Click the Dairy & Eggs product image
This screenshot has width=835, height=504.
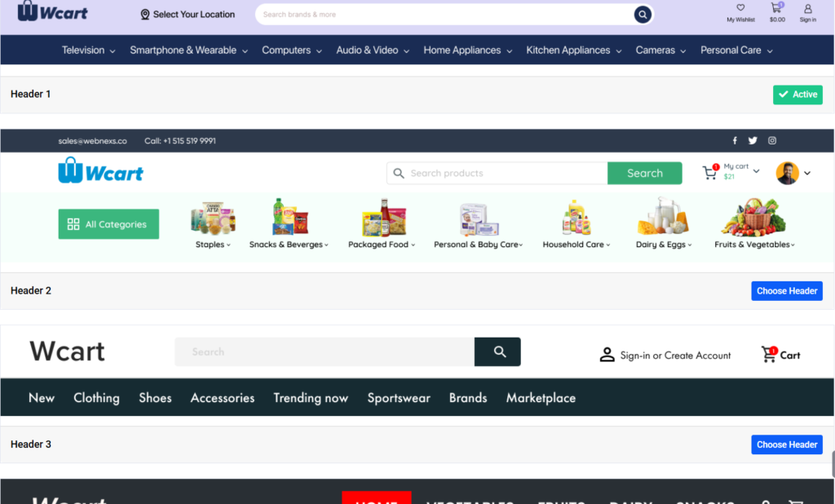663,216
